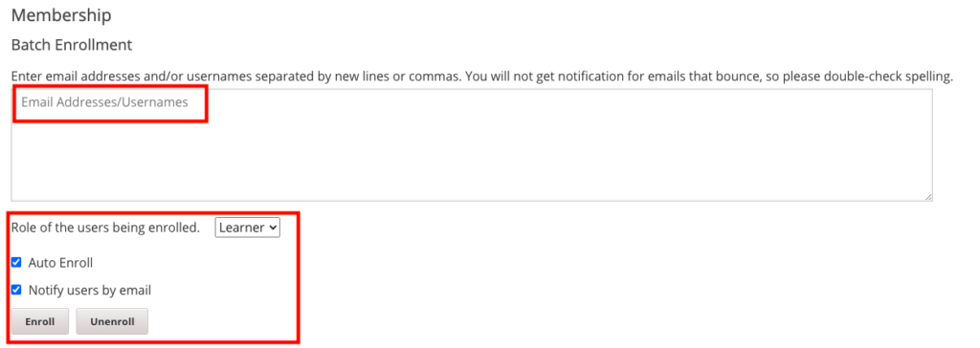The width and height of the screenshot is (980, 348).
Task: Click the Batch Enrollment subheading
Action: tap(72, 45)
